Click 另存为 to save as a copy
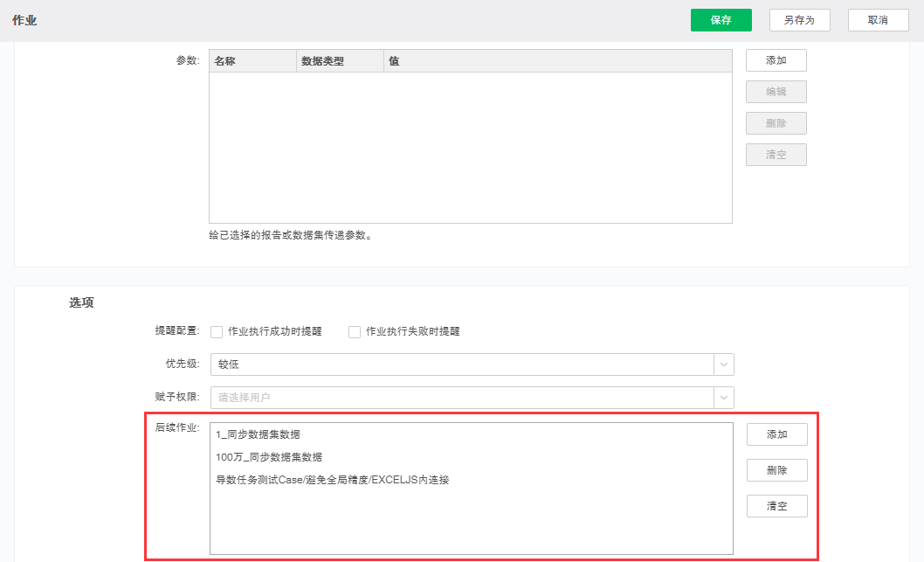This screenshot has height=562, width=924. [799, 20]
